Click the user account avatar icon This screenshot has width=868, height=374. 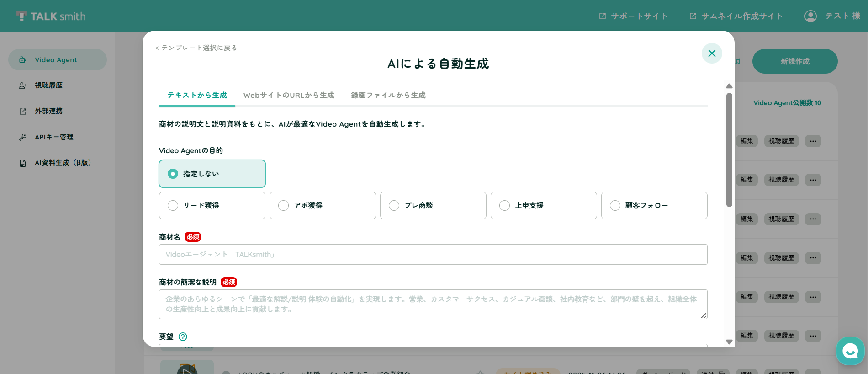pyautogui.click(x=810, y=16)
